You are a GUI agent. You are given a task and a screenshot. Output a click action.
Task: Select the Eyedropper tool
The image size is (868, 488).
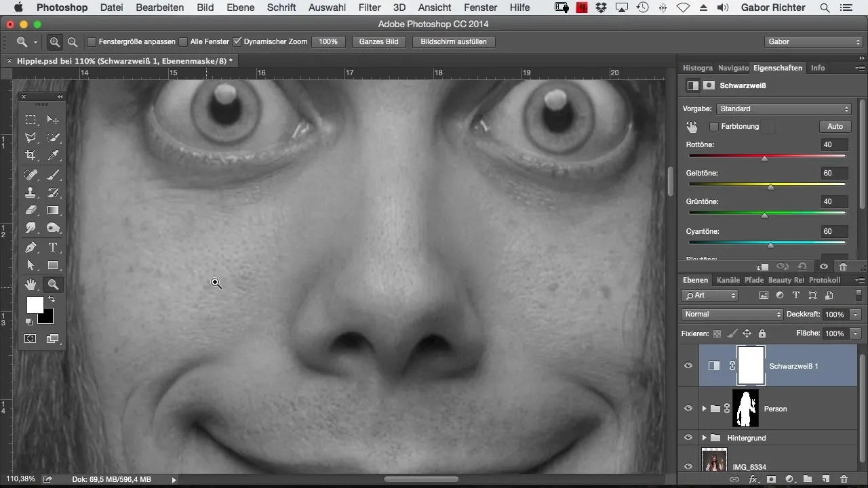pyautogui.click(x=53, y=156)
